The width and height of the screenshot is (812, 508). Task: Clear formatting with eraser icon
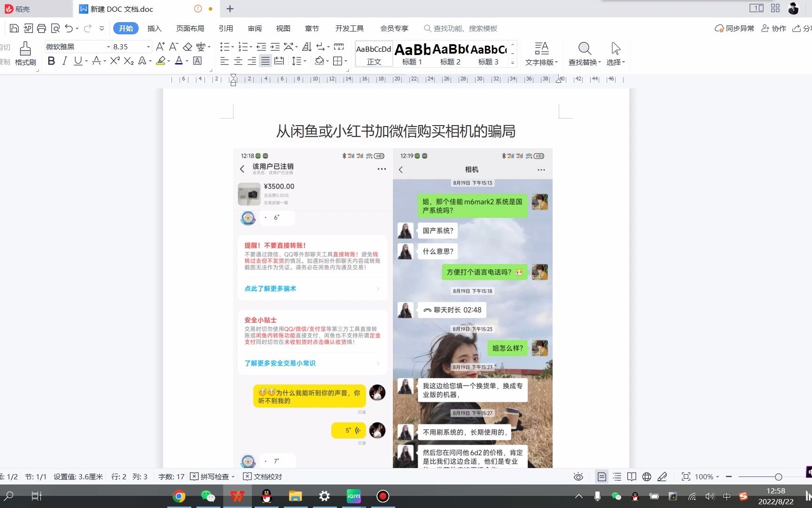187,47
